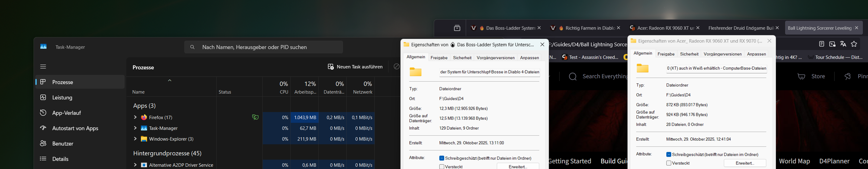
Task: Click Firefox address bar showing F:/Guides/D4 path
Action: click(x=588, y=44)
